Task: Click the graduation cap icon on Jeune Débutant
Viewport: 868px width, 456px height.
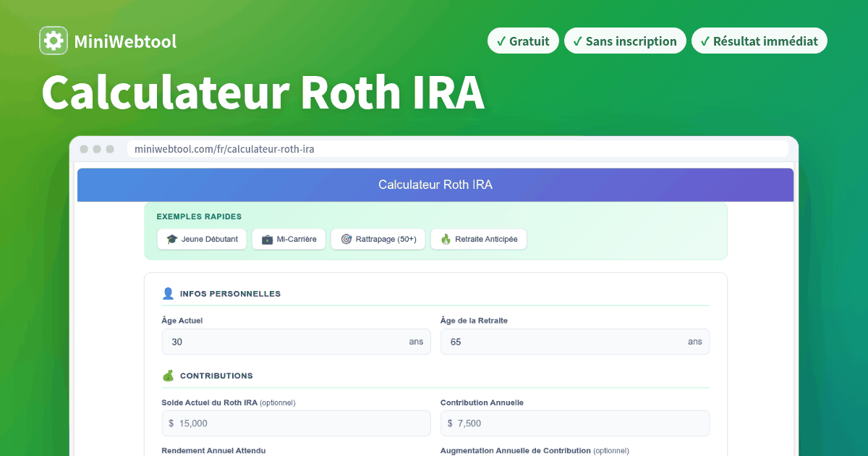Action: [171, 239]
